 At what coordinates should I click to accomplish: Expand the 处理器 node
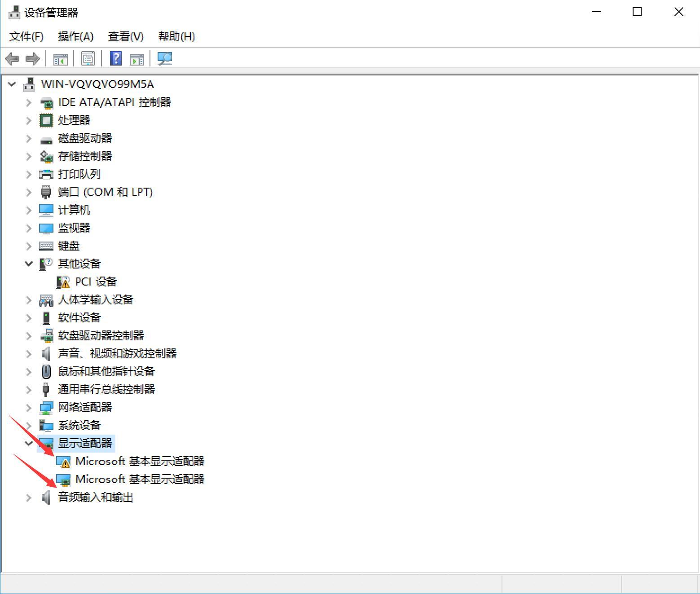point(29,120)
